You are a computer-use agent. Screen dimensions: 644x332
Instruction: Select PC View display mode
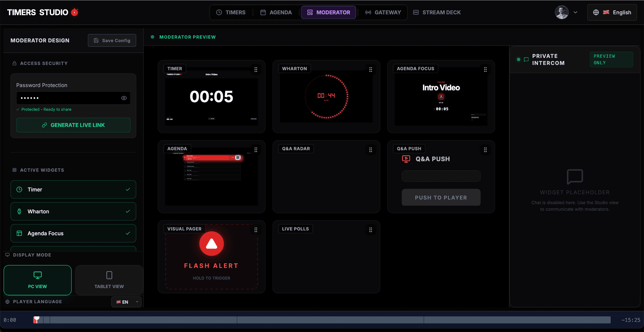click(x=37, y=280)
